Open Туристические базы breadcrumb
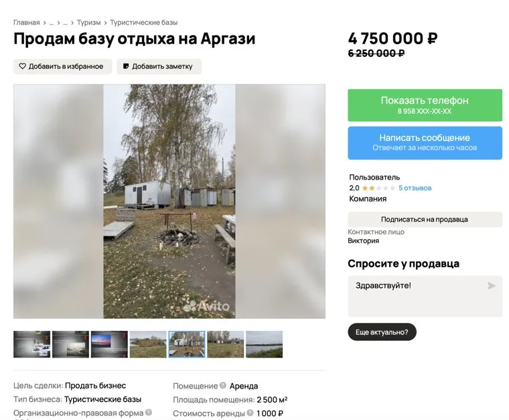This screenshot has width=509, height=420. pyautogui.click(x=143, y=22)
